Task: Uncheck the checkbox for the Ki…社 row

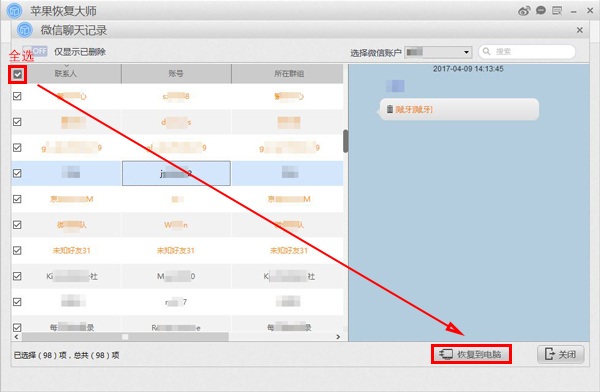Action: point(17,276)
